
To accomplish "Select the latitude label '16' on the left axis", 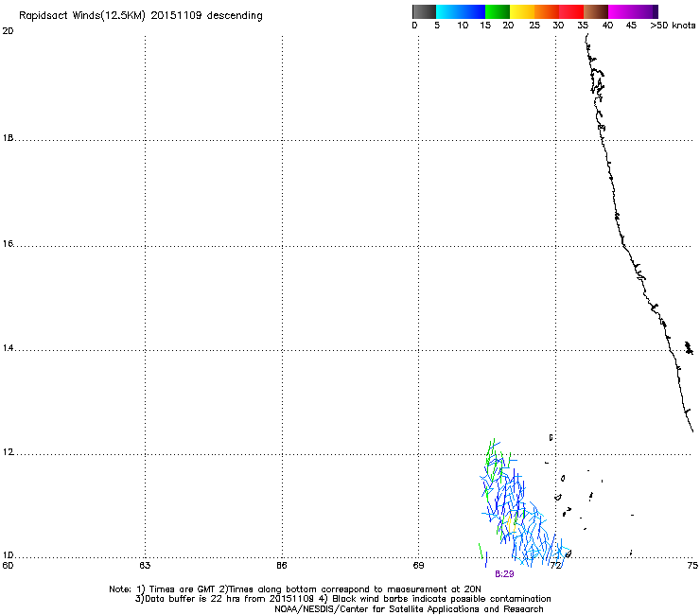I will click(8, 244).
